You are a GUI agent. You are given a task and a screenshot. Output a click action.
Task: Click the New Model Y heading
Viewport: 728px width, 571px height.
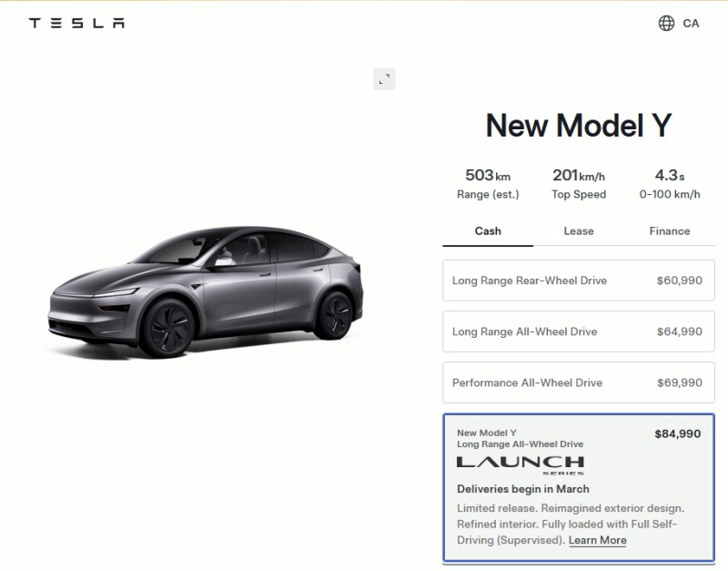click(x=579, y=126)
